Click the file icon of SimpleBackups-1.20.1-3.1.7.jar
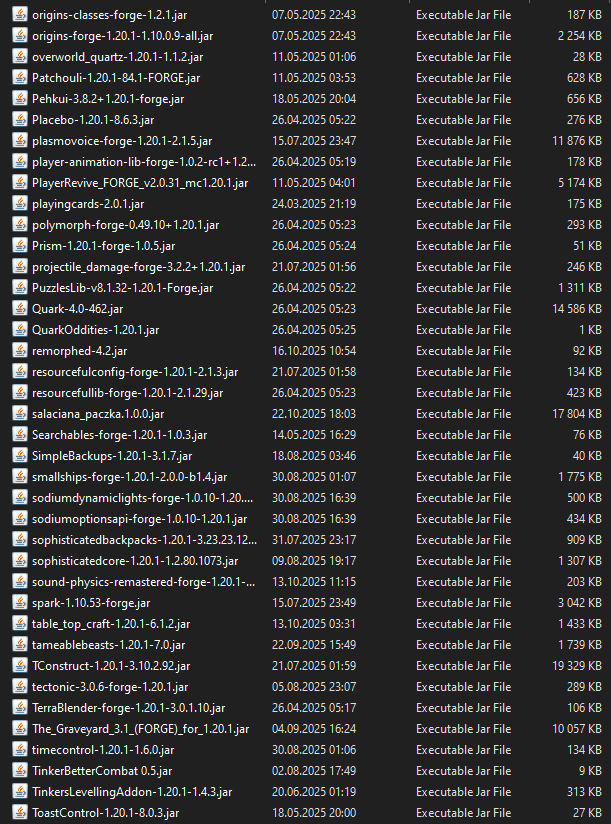 coord(19,456)
